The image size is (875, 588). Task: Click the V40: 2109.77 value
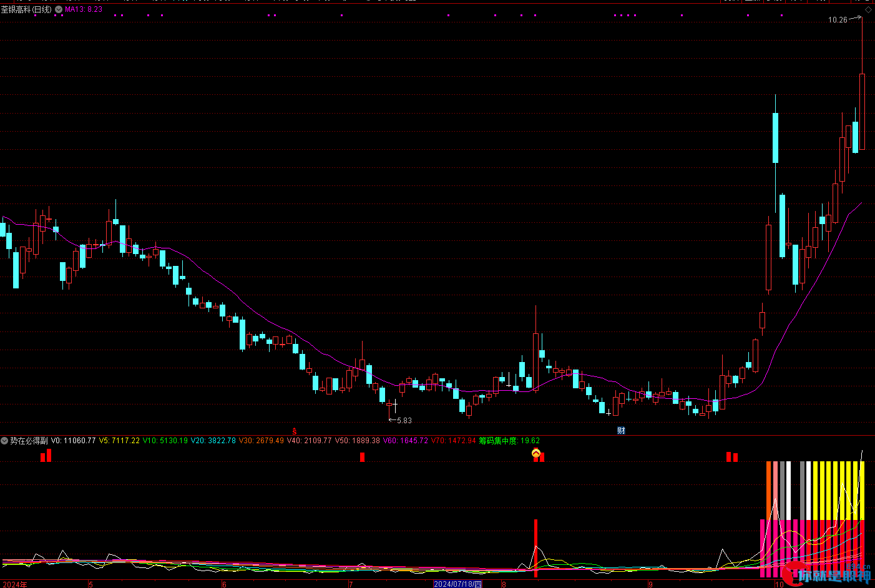(310, 441)
